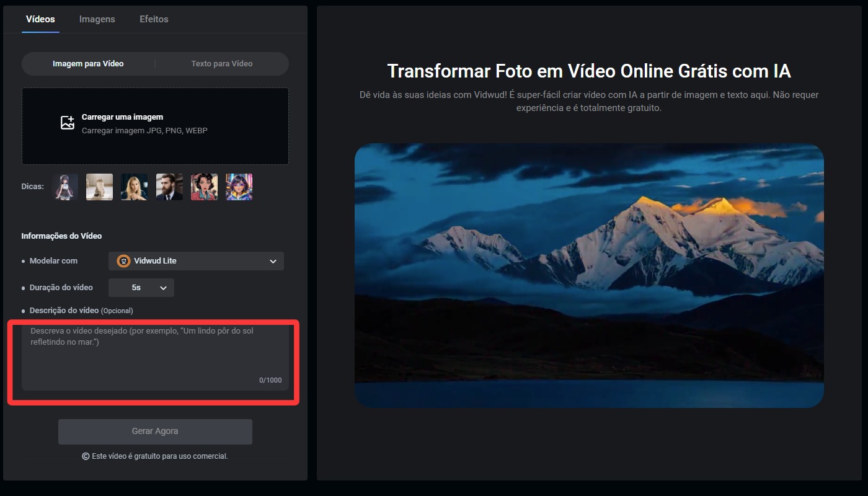Select the cat sample thumbnail
This screenshot has width=868, height=496.
click(x=99, y=187)
